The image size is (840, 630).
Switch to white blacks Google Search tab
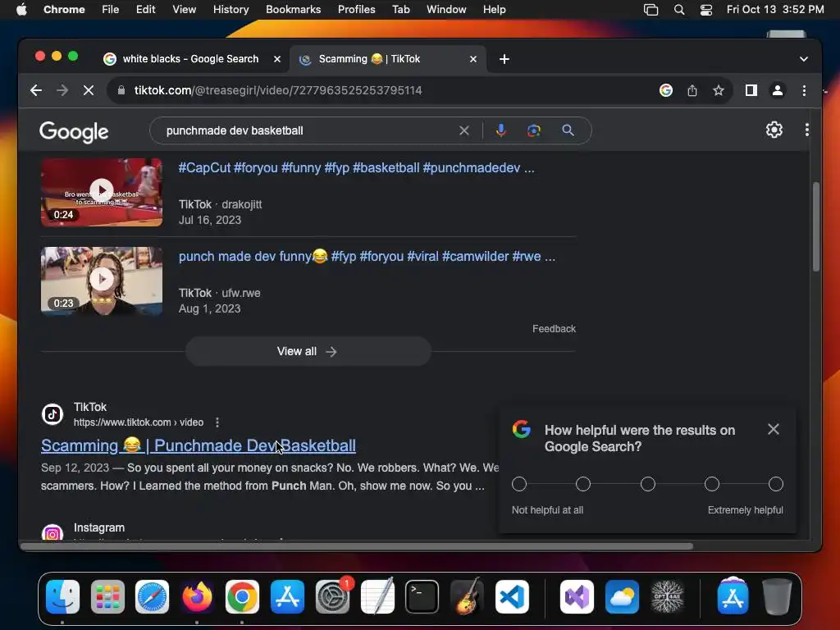coord(190,59)
